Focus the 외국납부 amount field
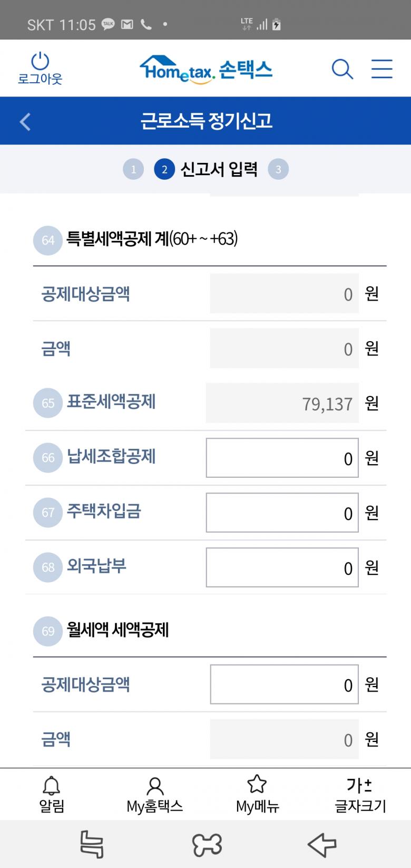Viewport: 411px width, 868px height. click(x=282, y=567)
